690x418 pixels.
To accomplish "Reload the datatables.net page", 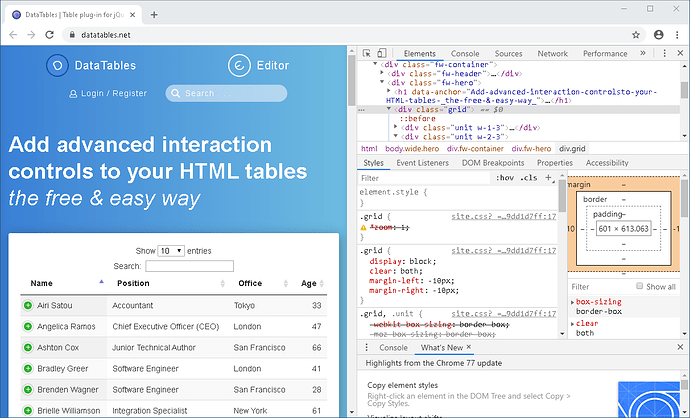I will pyautogui.click(x=49, y=35).
